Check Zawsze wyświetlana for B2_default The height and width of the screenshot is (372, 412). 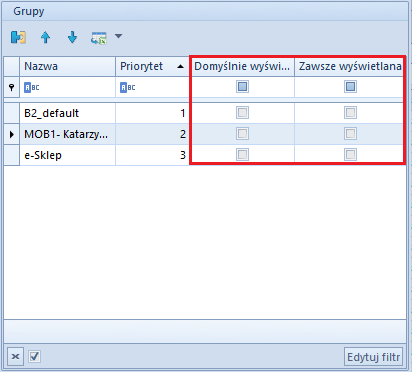tap(350, 113)
